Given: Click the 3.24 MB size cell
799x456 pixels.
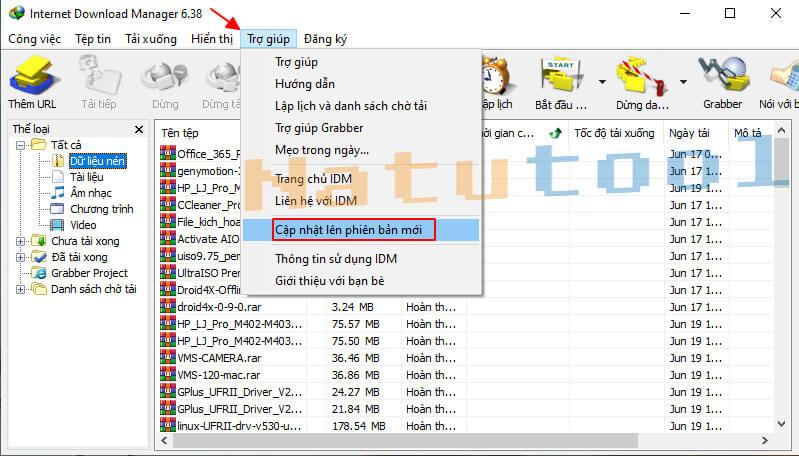Looking at the screenshot, I should (x=353, y=307).
